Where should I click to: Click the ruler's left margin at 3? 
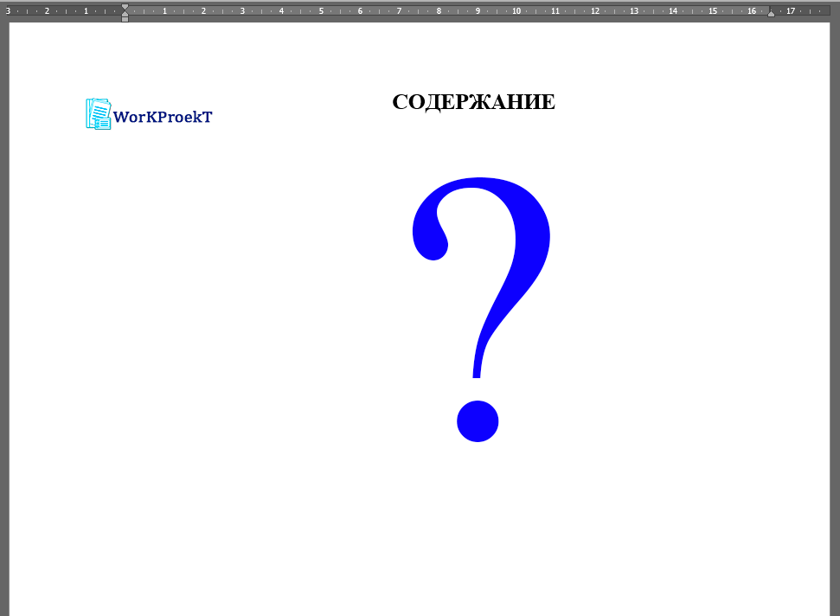pyautogui.click(x=8, y=11)
